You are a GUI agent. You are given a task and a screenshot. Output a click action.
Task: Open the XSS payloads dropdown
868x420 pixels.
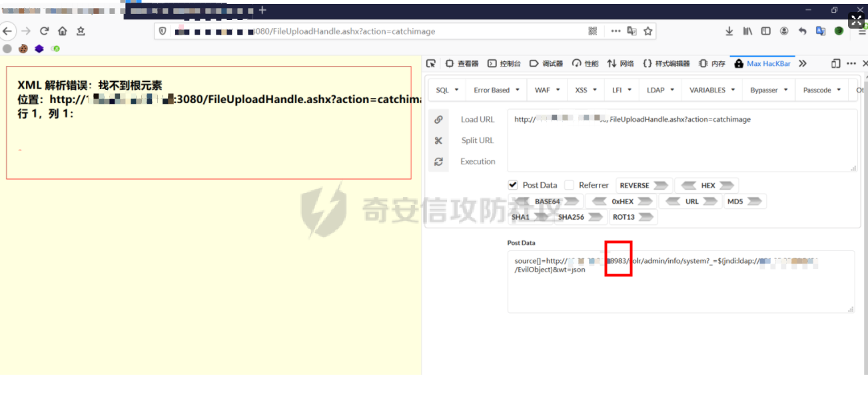pyautogui.click(x=586, y=91)
